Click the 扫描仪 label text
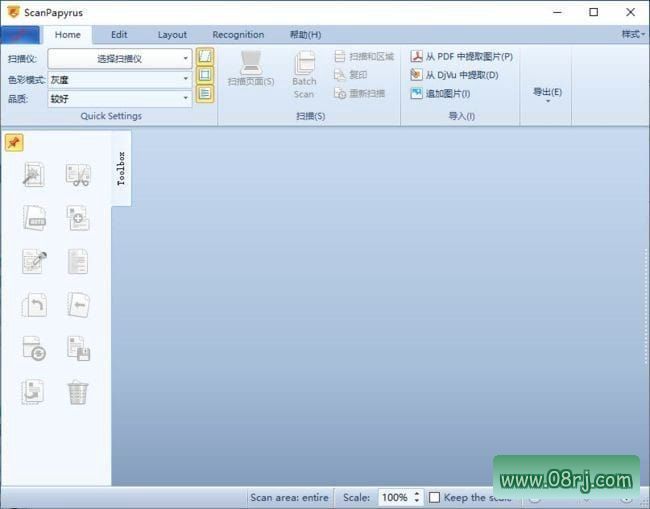The image size is (650, 509). [x=22, y=59]
